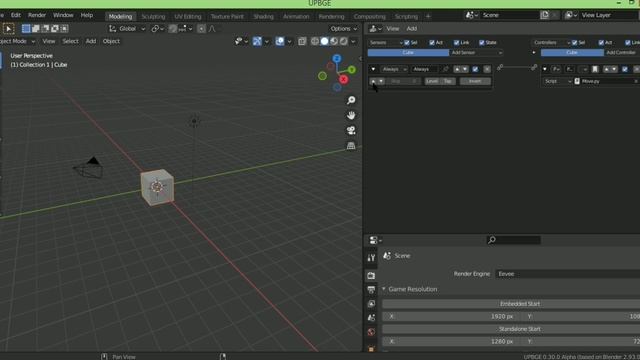The height and width of the screenshot is (360, 640).
Task: Collapse the Python controller expander
Action: click(x=544, y=69)
